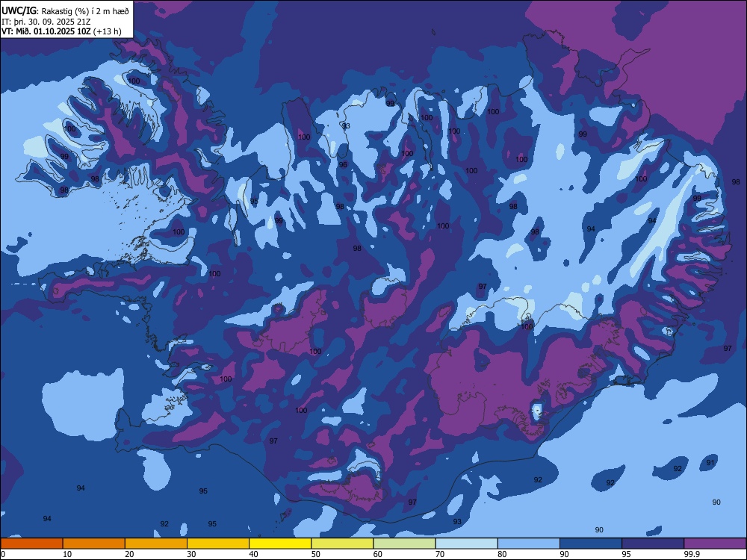Click the dark navy 95–99.9 legend swatch
The image size is (747, 560).
coord(653,544)
